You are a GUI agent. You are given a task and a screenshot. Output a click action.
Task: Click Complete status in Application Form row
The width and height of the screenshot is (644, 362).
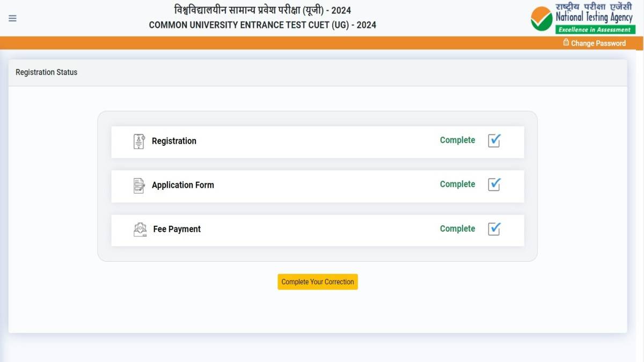pos(457,184)
